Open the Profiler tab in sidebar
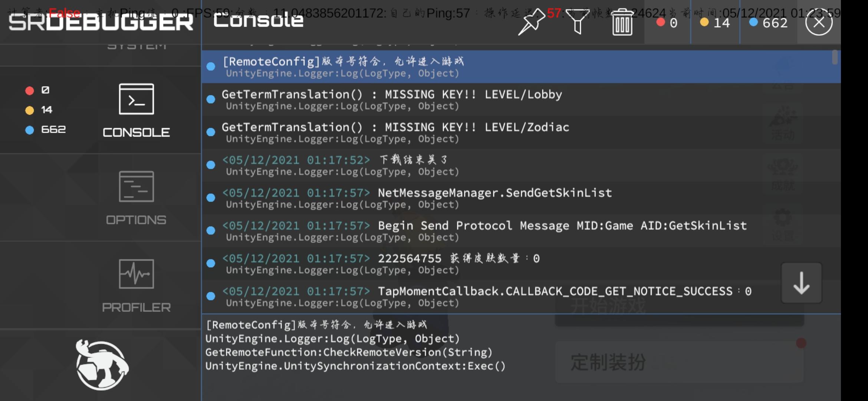Image resolution: width=868 pixels, height=401 pixels. [136, 286]
